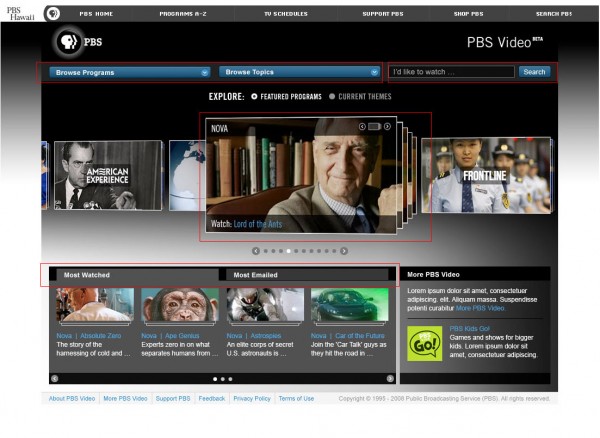Click the third Most Watched pagination dot
600x438 pixels.
(x=230, y=379)
